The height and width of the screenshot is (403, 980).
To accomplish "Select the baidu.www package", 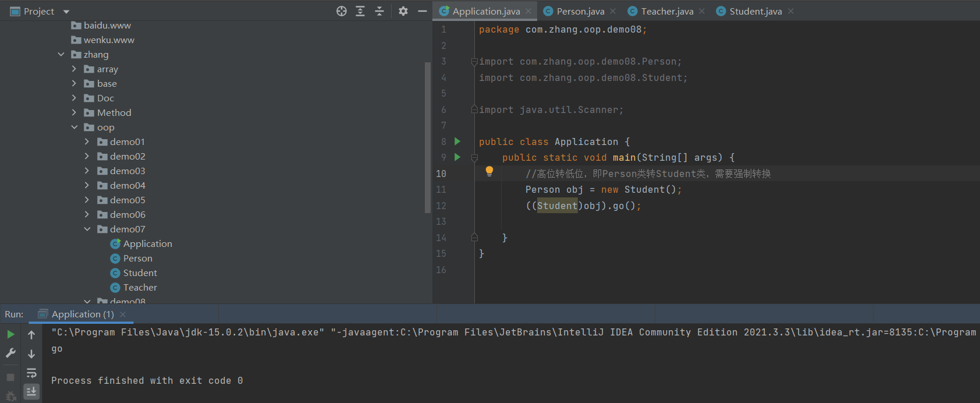I will point(101,25).
